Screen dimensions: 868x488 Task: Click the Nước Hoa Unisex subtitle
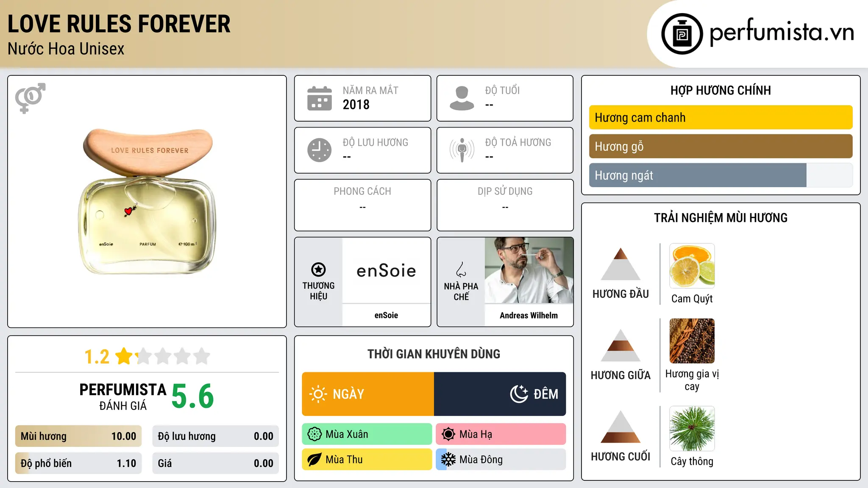pos(66,49)
